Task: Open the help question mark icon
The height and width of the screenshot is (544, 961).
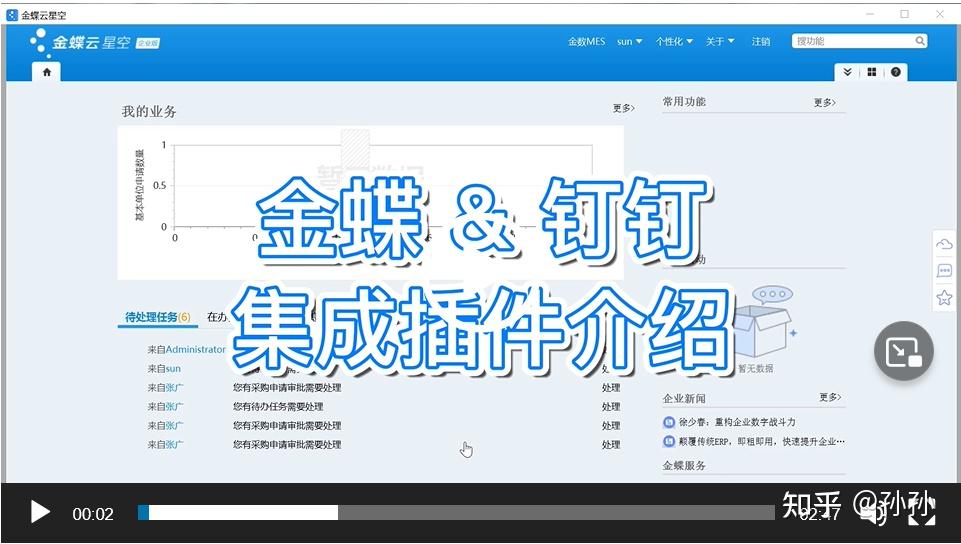Action: point(895,72)
